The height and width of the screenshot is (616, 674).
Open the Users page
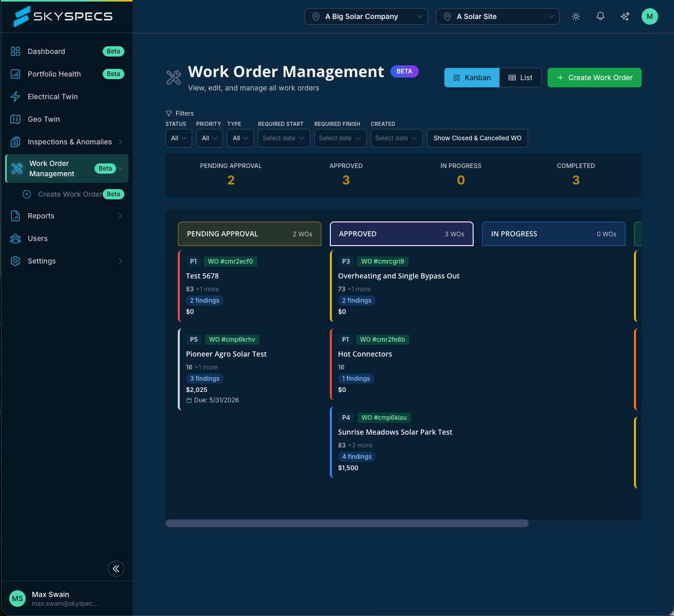click(x=67, y=238)
